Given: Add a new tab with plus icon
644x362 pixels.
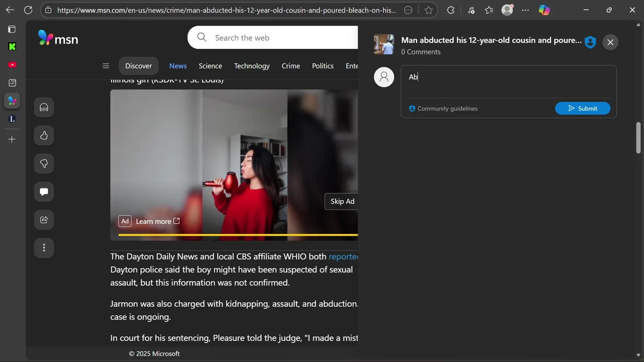Looking at the screenshot, I should click(12, 139).
